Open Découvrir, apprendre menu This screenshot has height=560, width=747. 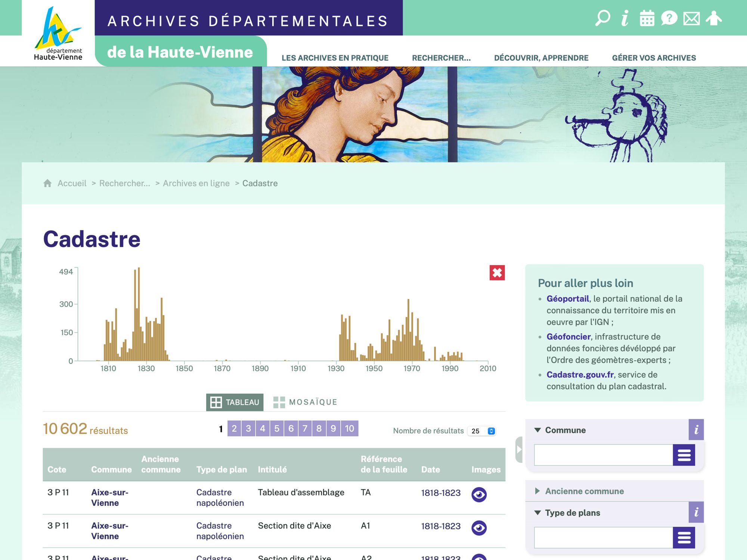coord(541,58)
